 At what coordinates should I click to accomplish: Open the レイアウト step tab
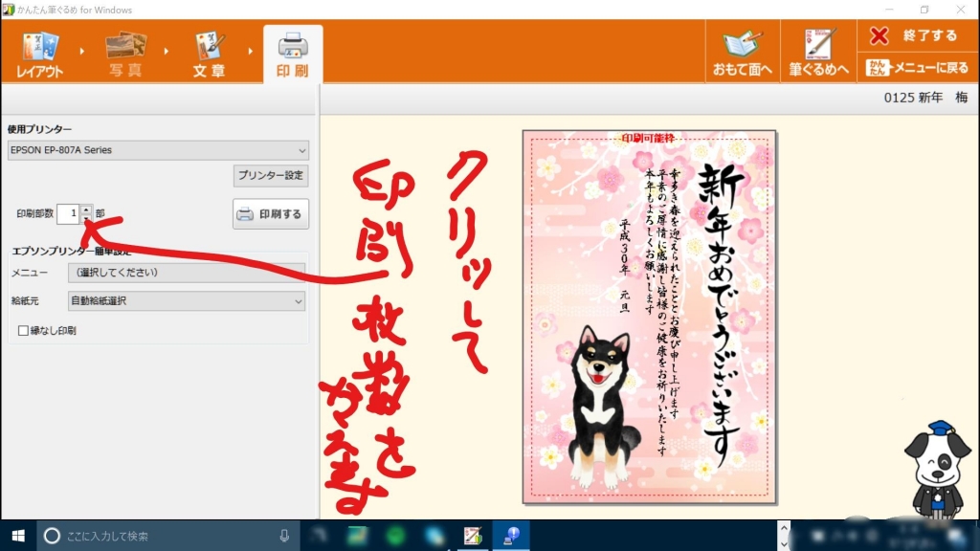point(40,55)
